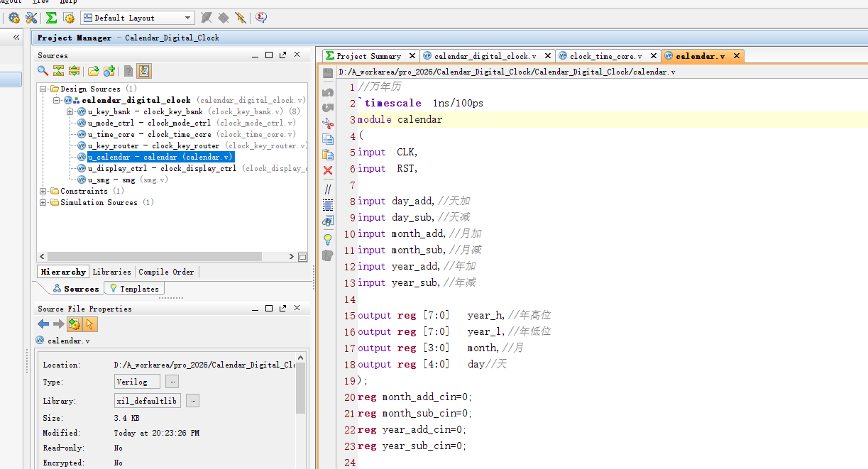
Task: Click Collapse All icon in Sources panel
Action: [58, 71]
